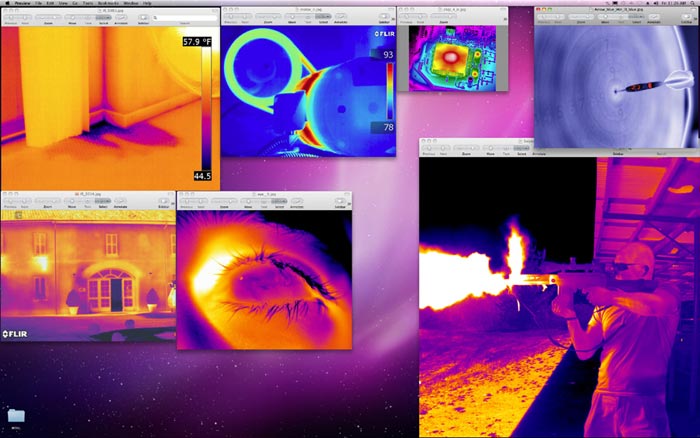This screenshot has height=438, width=700.
Task: Open Select tool dropdown in room corner window
Action: tap(104, 17)
